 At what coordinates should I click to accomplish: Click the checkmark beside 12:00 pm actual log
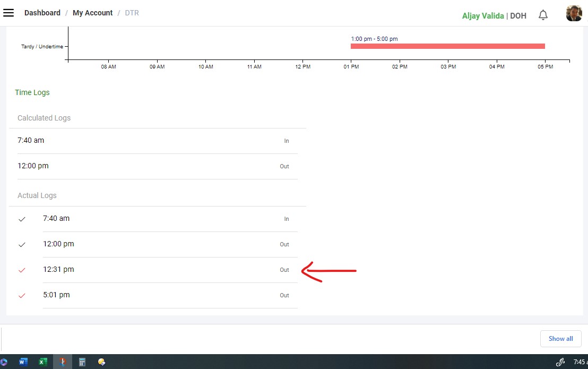pos(22,245)
